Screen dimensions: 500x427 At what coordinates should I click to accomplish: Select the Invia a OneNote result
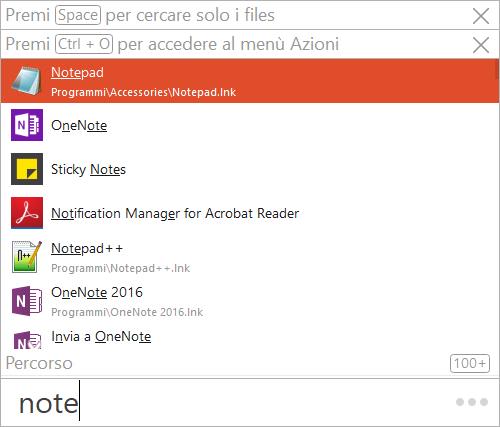click(x=250, y=337)
